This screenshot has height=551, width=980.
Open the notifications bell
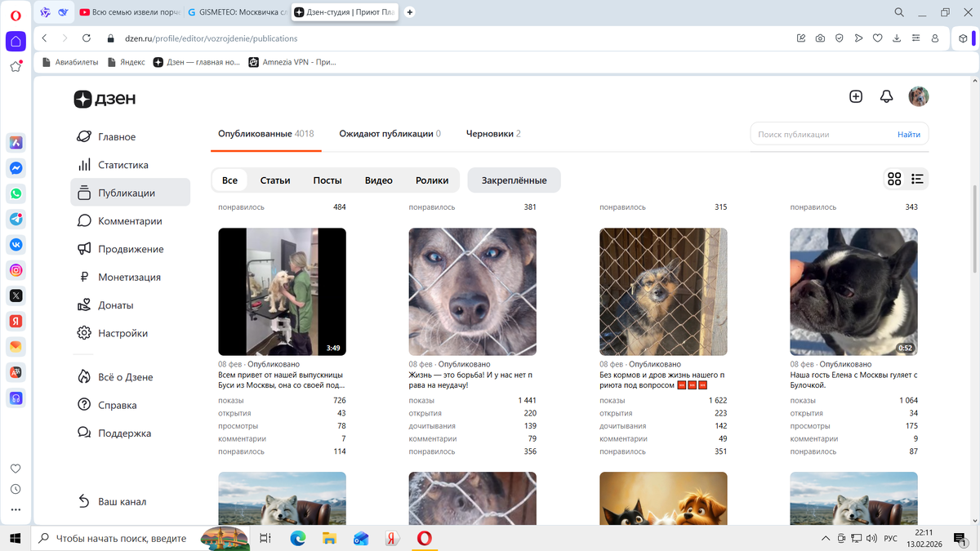coord(886,96)
